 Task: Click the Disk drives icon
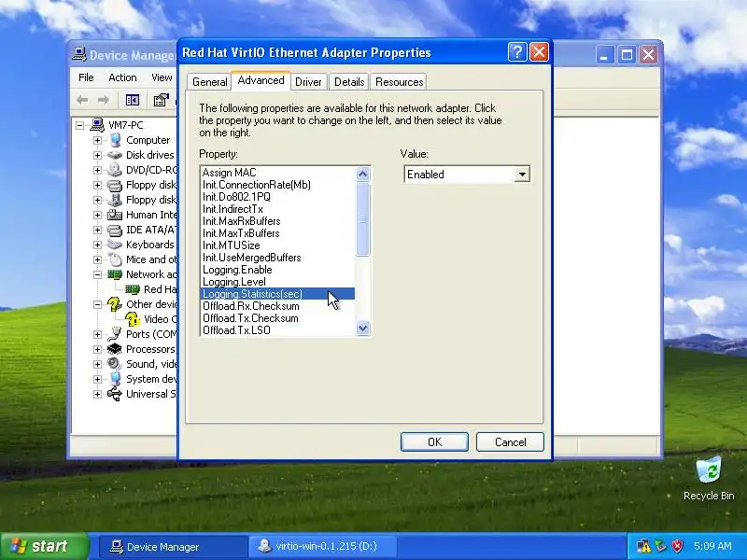tap(115, 155)
